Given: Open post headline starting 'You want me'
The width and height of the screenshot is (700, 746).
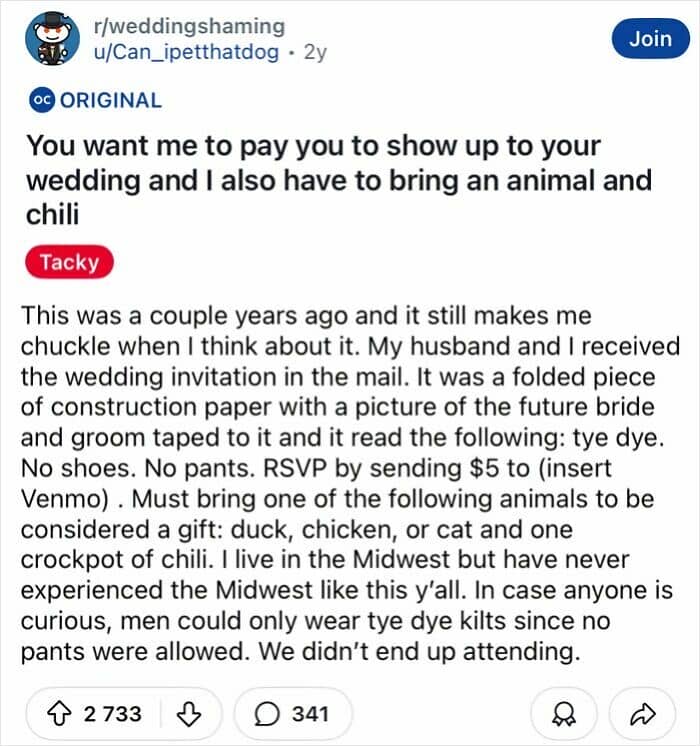Looking at the screenshot, I should [339, 180].
